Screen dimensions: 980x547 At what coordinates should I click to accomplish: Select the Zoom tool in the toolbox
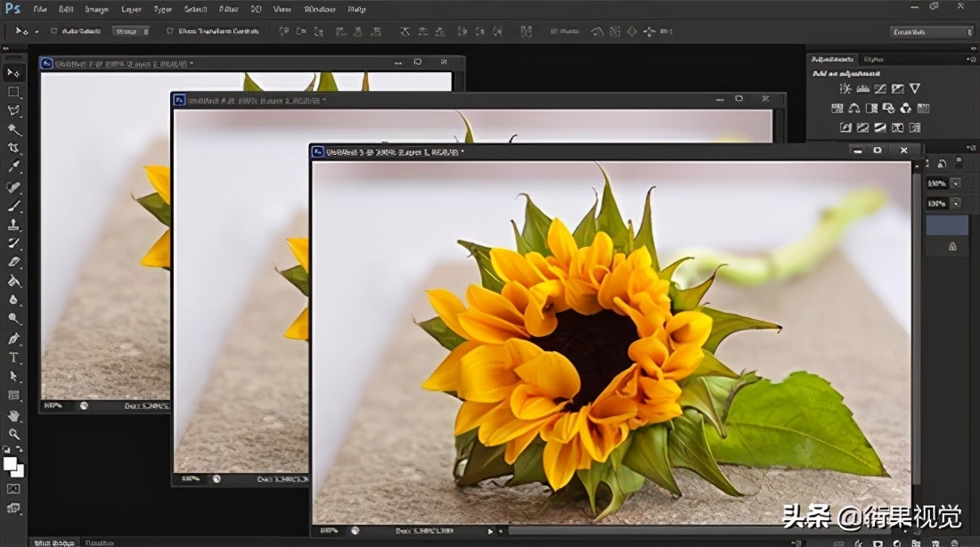(x=13, y=434)
